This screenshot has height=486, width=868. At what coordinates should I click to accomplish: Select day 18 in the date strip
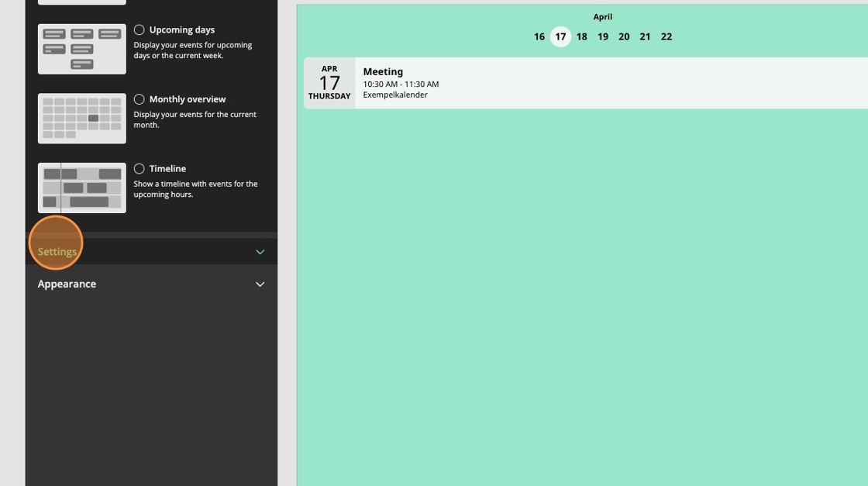581,36
